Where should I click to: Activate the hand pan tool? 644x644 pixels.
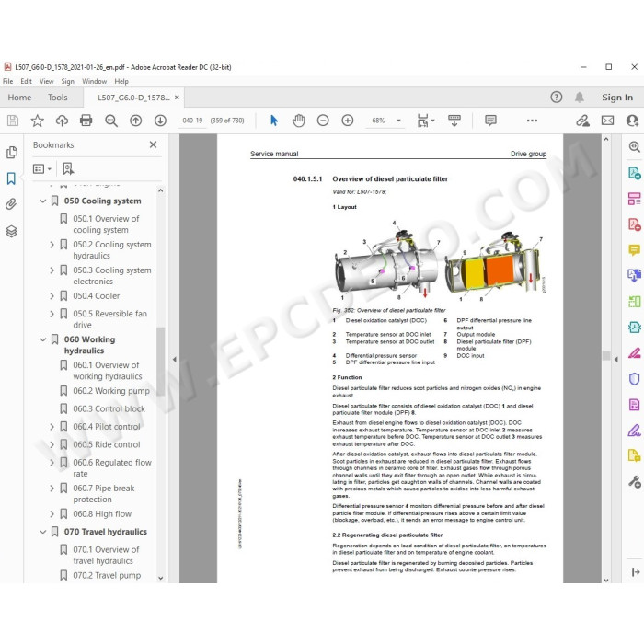[299, 121]
